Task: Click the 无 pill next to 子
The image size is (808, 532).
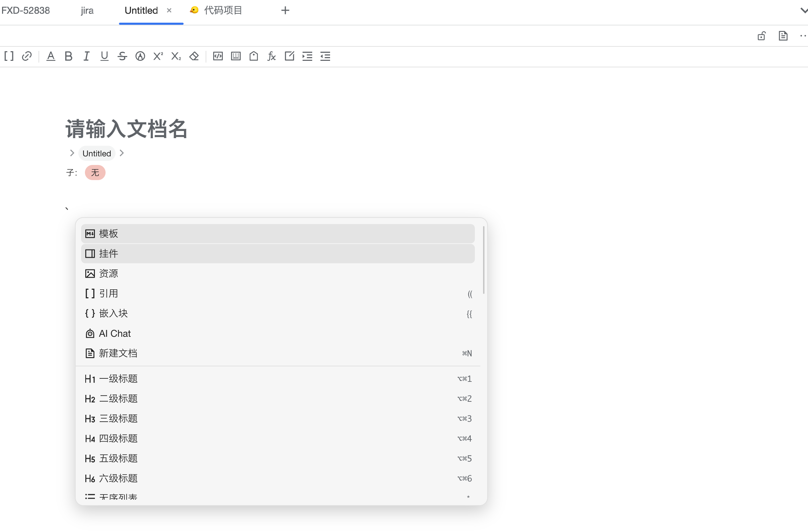Action: point(95,173)
